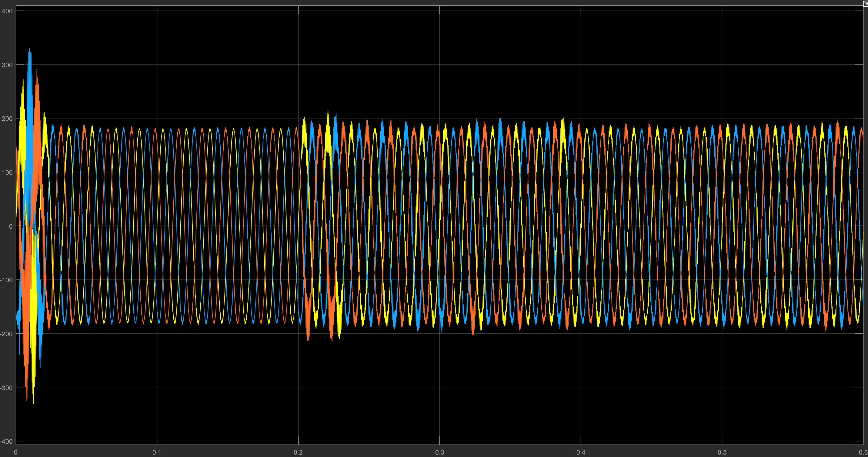Click the maximize axes icon at the scope corner
868x457 pixels.
(865, 3)
